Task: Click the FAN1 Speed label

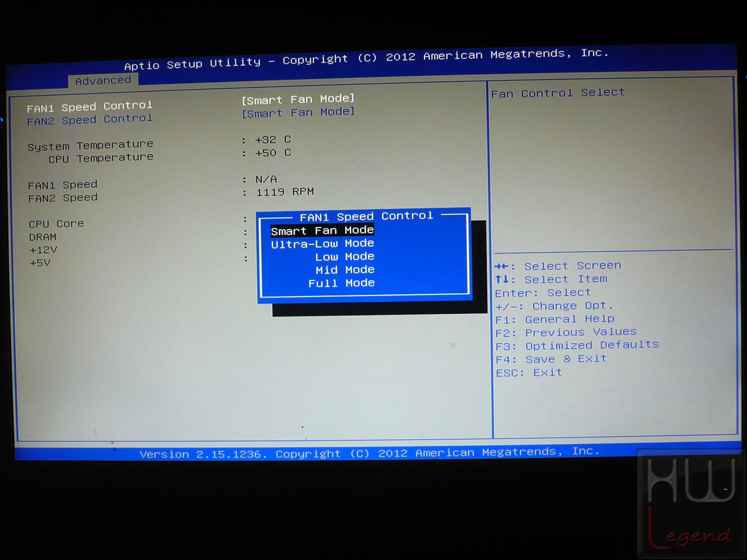Action: [x=63, y=185]
